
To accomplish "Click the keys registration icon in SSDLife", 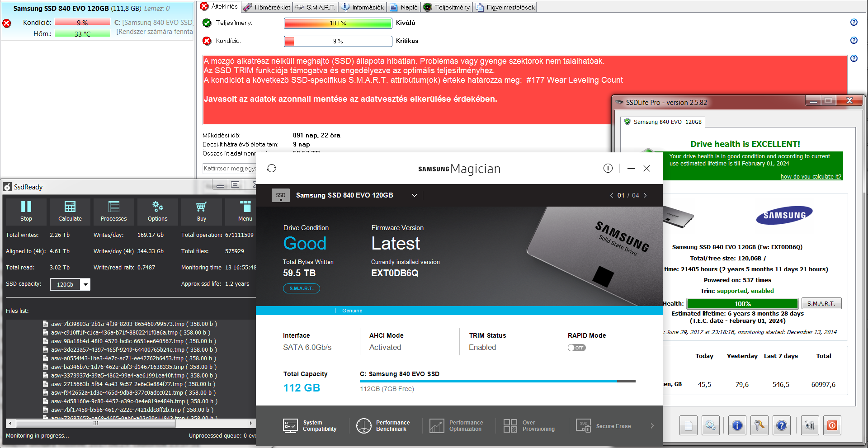I will click(759, 425).
